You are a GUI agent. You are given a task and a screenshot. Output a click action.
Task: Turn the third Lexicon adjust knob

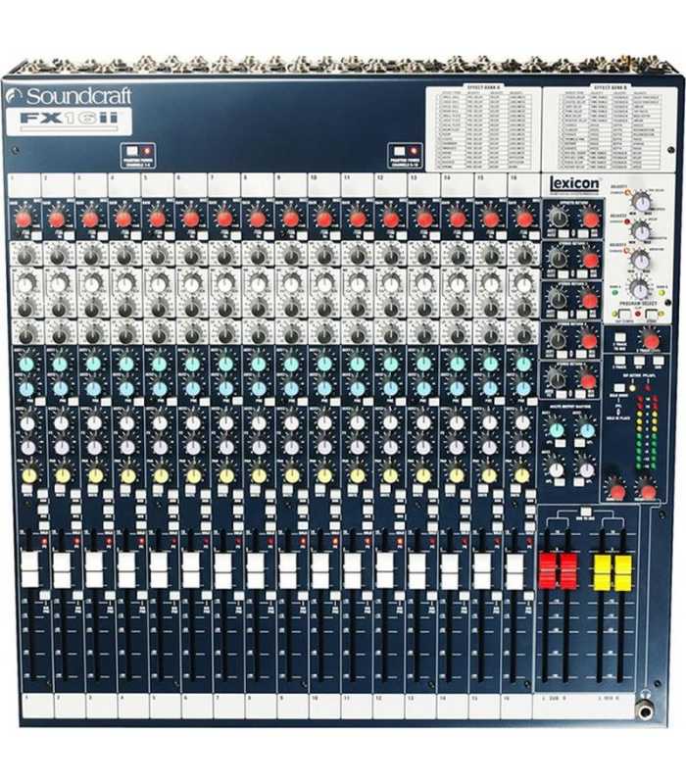click(x=641, y=260)
